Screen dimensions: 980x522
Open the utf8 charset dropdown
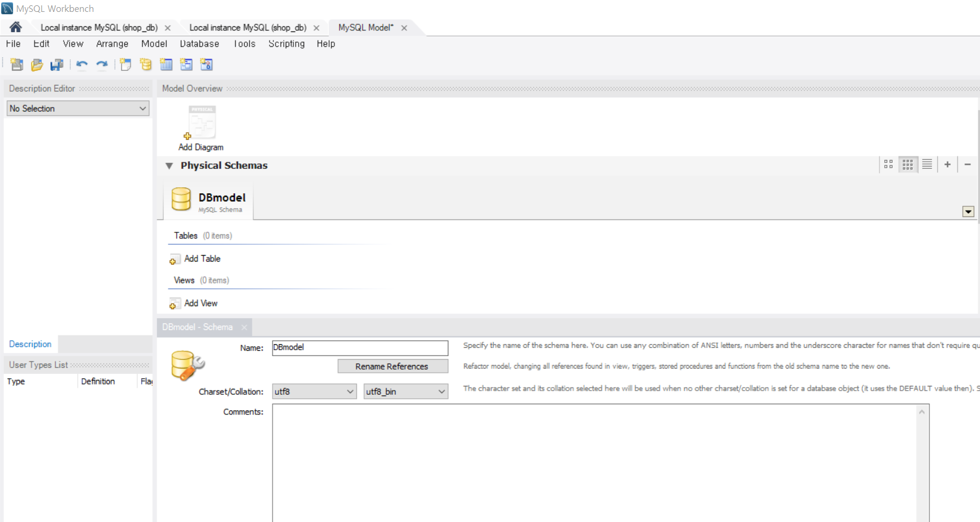(314, 391)
